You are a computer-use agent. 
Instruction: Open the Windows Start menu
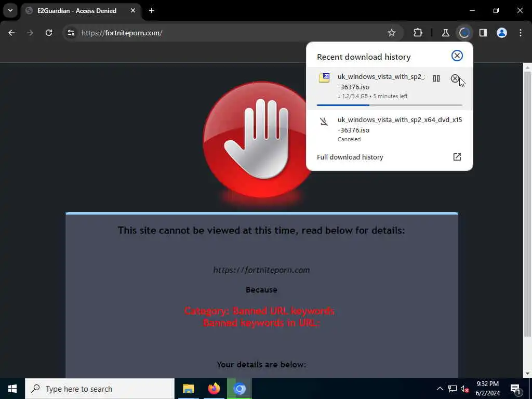click(12, 389)
